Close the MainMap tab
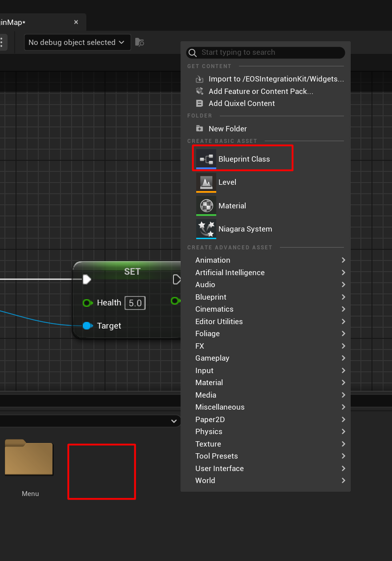 click(x=76, y=22)
